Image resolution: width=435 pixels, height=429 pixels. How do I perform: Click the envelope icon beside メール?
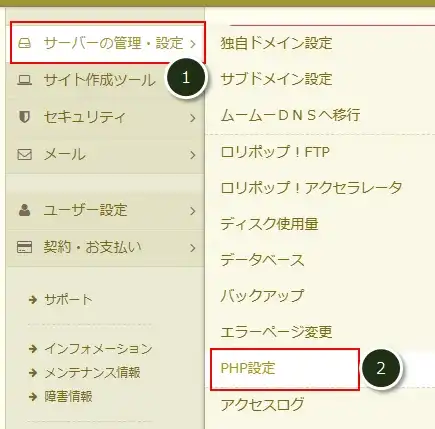(25, 155)
